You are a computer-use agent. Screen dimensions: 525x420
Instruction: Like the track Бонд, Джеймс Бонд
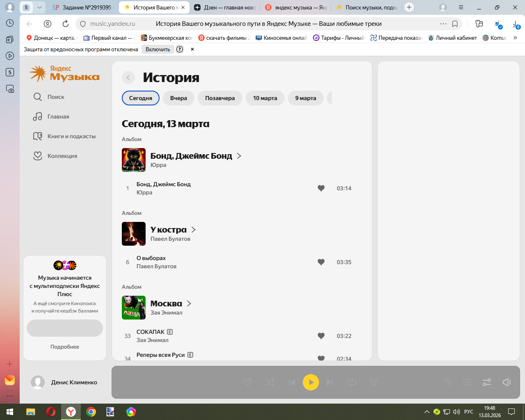click(321, 188)
